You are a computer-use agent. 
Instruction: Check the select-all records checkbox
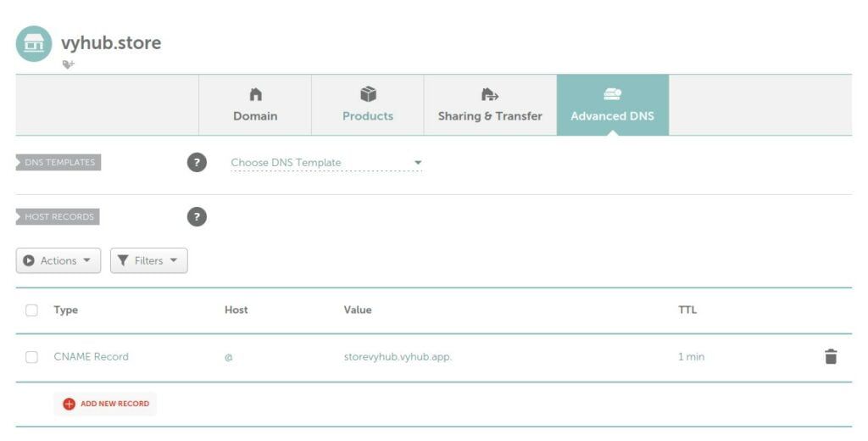click(x=31, y=310)
